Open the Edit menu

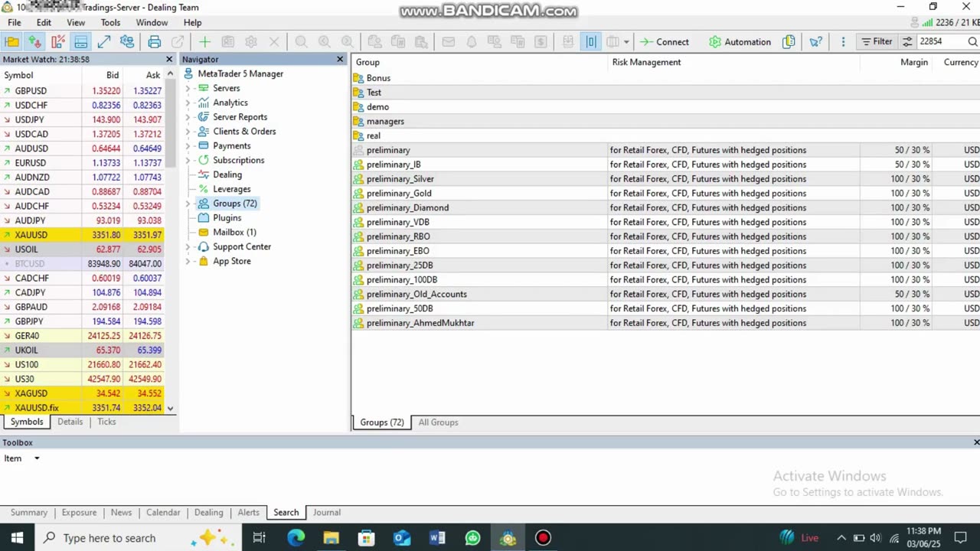[44, 23]
